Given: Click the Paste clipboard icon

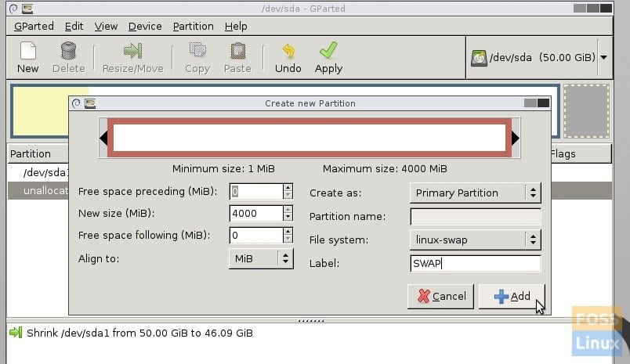Looking at the screenshot, I should click(237, 52).
